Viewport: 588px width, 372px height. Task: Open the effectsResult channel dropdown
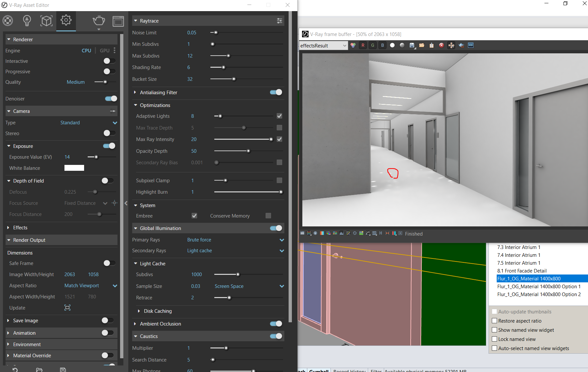coord(323,45)
